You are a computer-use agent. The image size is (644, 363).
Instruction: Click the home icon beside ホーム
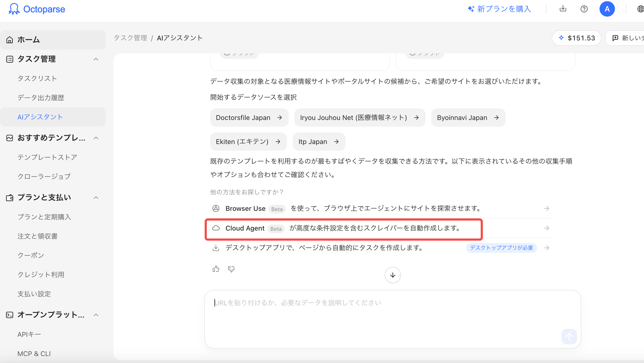(x=10, y=40)
